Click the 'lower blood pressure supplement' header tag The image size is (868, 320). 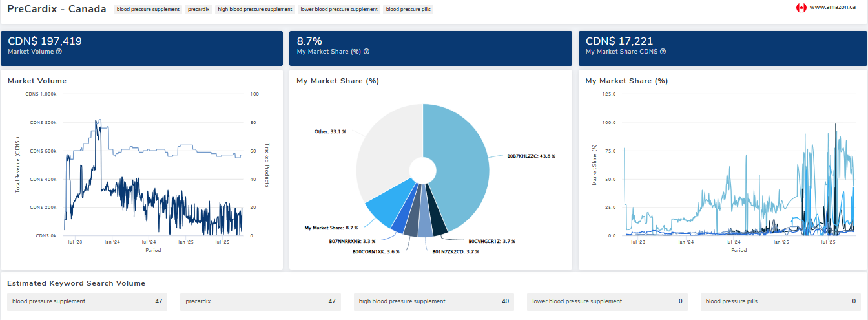339,10
